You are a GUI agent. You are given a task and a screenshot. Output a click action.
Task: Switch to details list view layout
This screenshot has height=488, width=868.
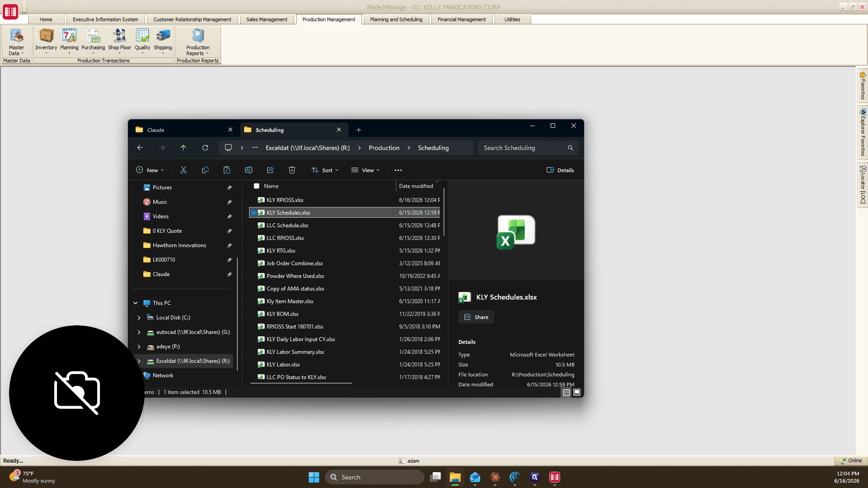point(566,393)
